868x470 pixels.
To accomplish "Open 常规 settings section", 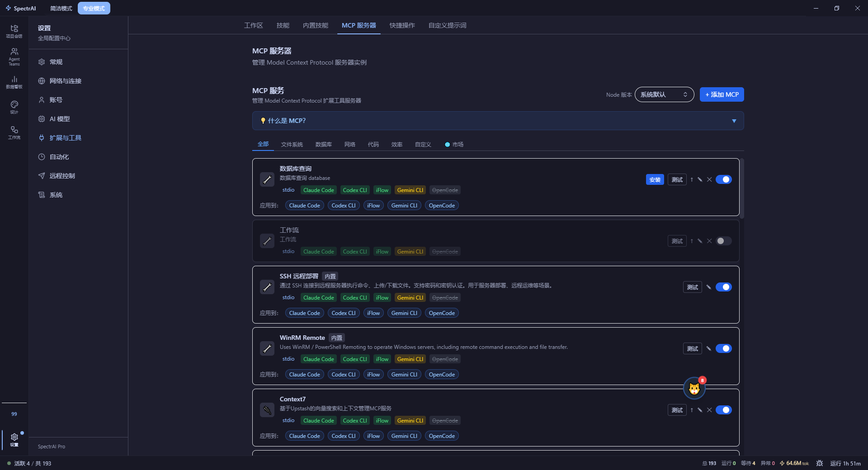I will coord(78,62).
